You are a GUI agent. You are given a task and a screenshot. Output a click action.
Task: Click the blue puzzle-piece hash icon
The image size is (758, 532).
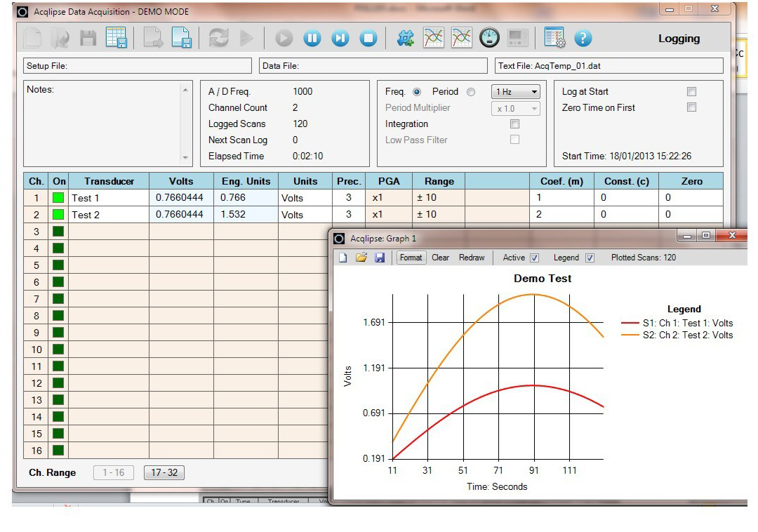tap(405, 39)
